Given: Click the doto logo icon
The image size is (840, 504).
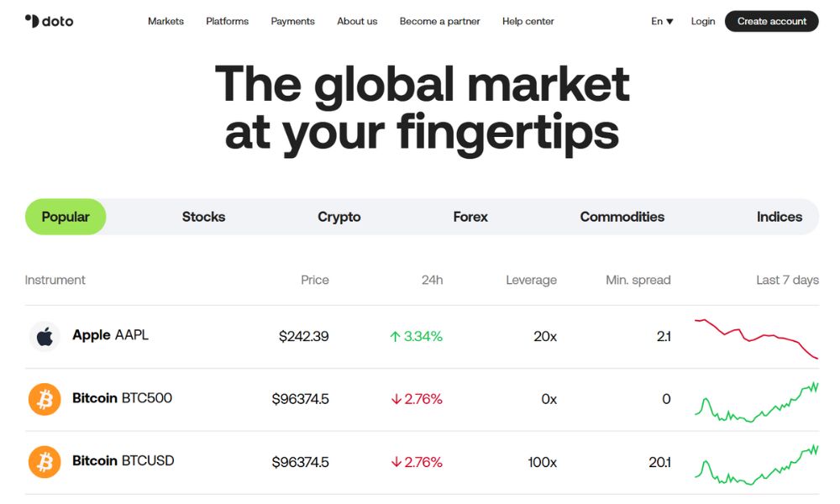Looking at the screenshot, I should click(32, 21).
